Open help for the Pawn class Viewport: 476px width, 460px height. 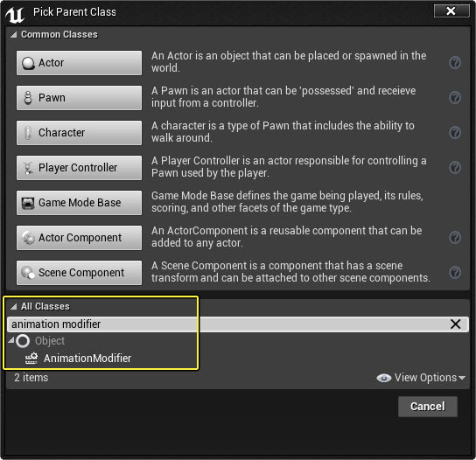(455, 97)
